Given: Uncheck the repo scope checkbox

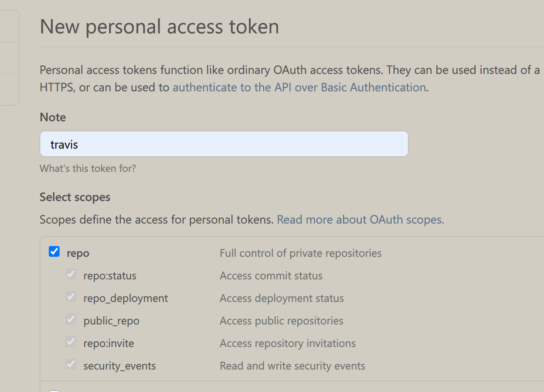Looking at the screenshot, I should pos(54,252).
